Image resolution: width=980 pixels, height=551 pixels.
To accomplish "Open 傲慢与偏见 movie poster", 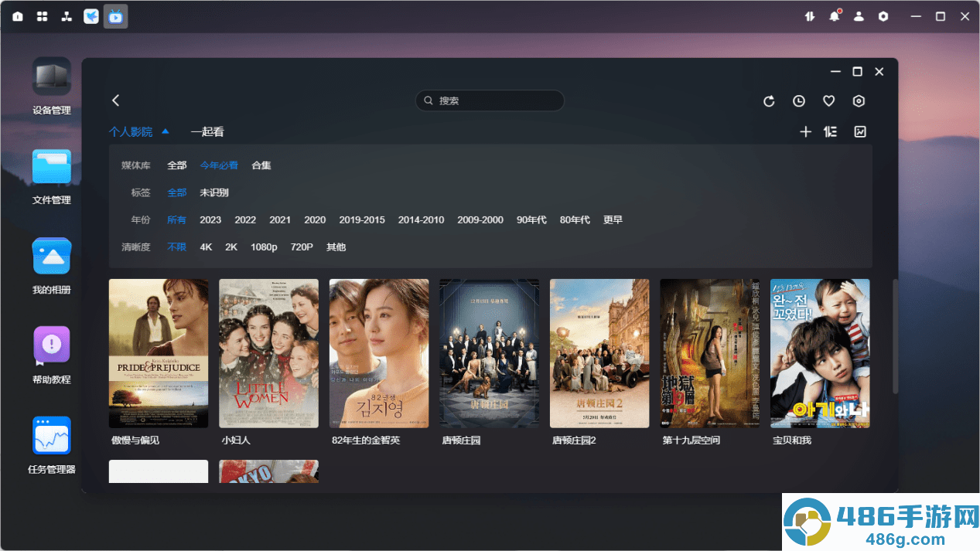I will pos(159,353).
